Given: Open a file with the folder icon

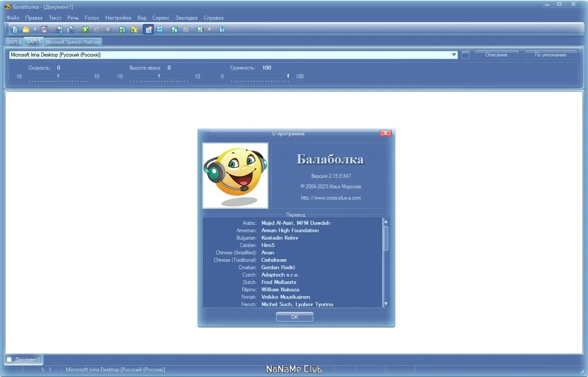Looking at the screenshot, I should click(26, 29).
